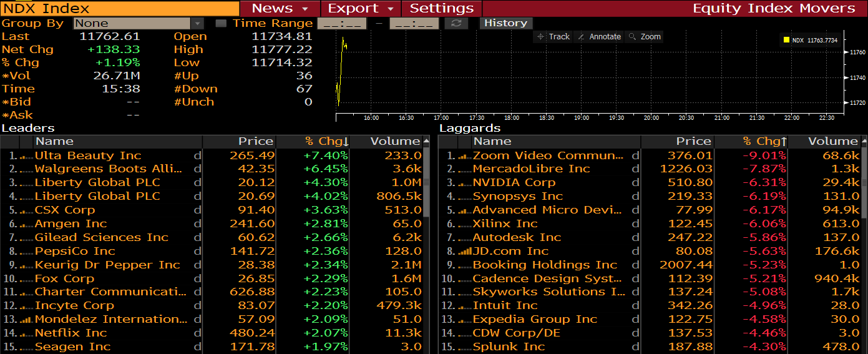Select the Annotate chart tool

[598, 37]
